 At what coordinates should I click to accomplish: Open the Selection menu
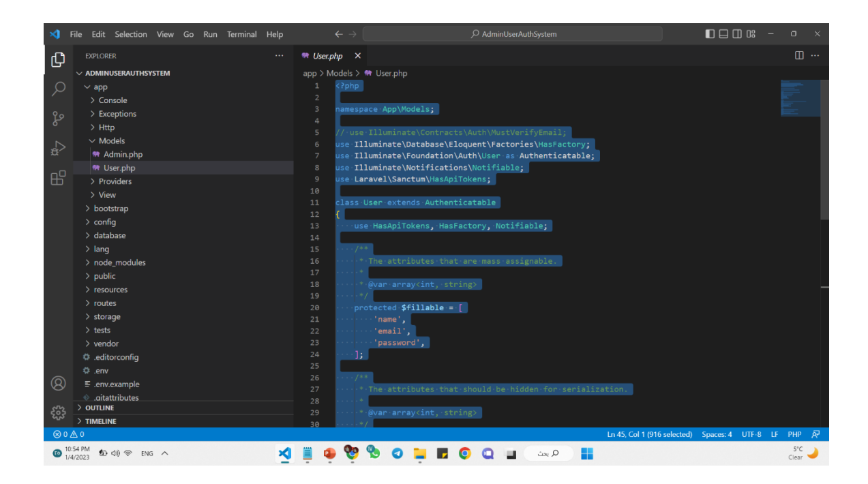130,34
